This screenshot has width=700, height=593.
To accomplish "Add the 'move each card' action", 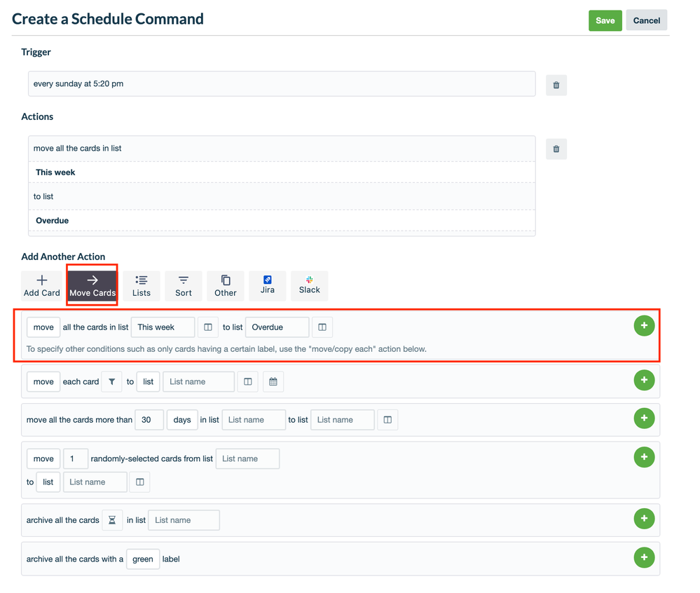I will (644, 380).
